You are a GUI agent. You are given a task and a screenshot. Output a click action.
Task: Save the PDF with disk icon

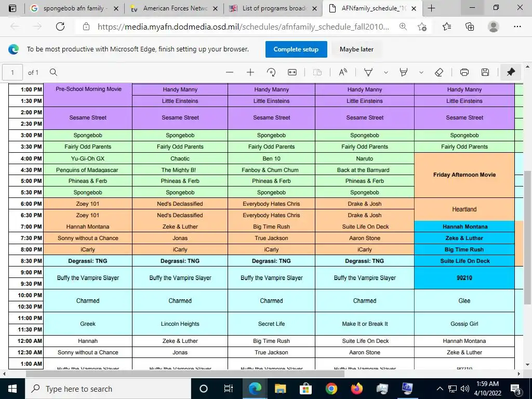[x=485, y=72]
